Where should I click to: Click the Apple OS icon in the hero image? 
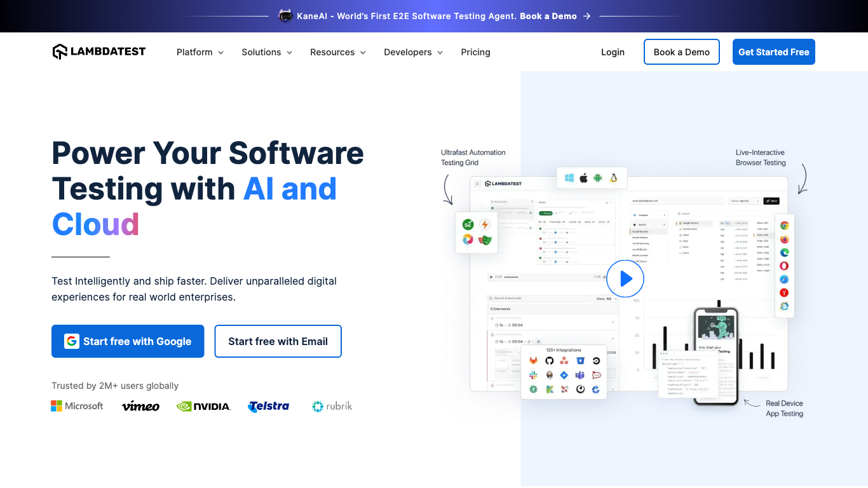pyautogui.click(x=583, y=178)
